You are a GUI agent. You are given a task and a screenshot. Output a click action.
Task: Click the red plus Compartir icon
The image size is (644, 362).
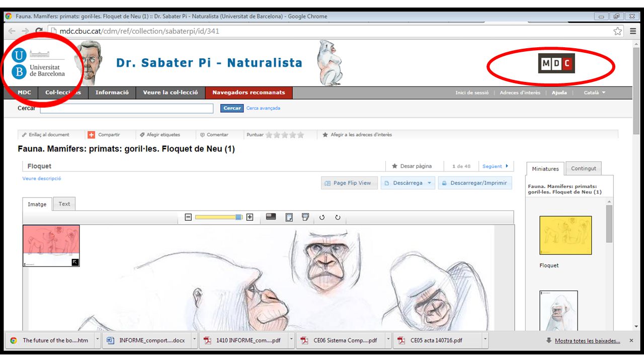tap(91, 135)
